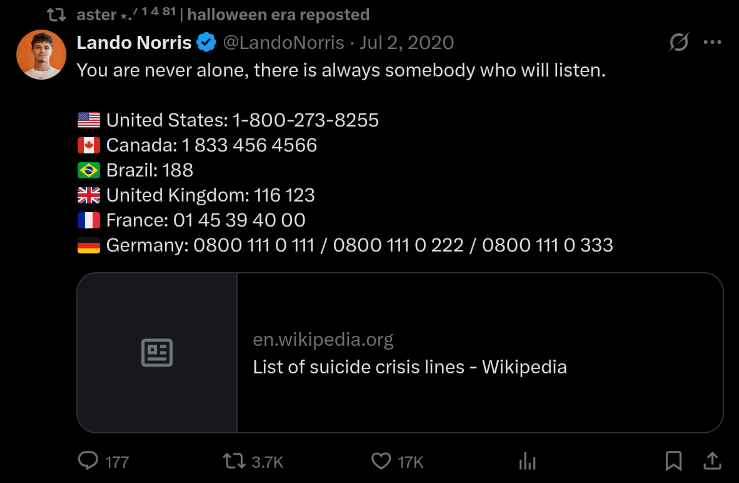The height and width of the screenshot is (483, 739).
Task: Click the Jul 2, 2020 timestamp
Action: [x=406, y=43]
